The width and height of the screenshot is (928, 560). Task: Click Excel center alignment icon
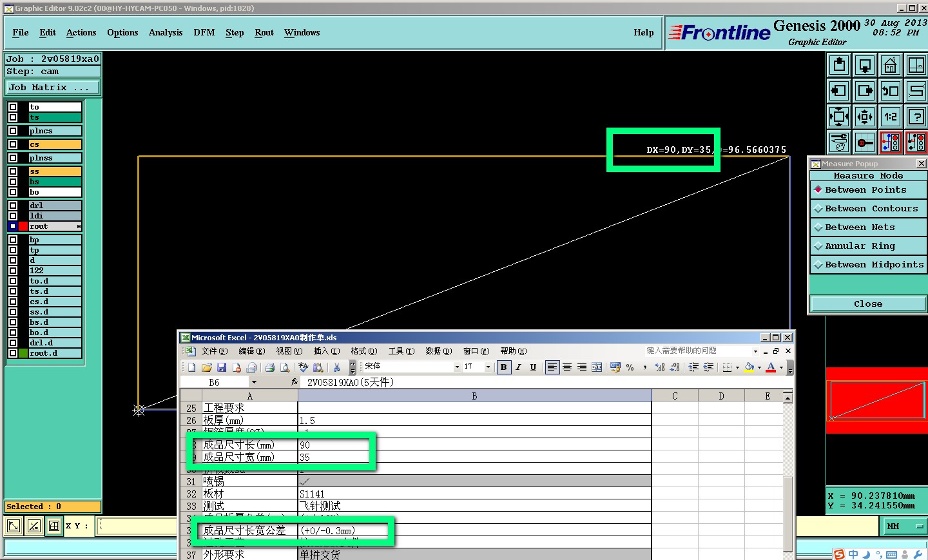coord(567,367)
